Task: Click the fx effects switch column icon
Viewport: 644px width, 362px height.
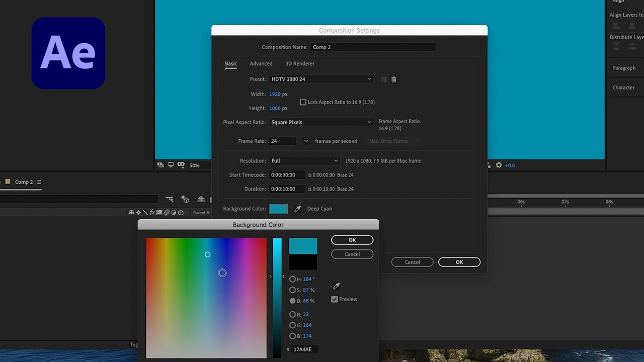Action: click(152, 213)
